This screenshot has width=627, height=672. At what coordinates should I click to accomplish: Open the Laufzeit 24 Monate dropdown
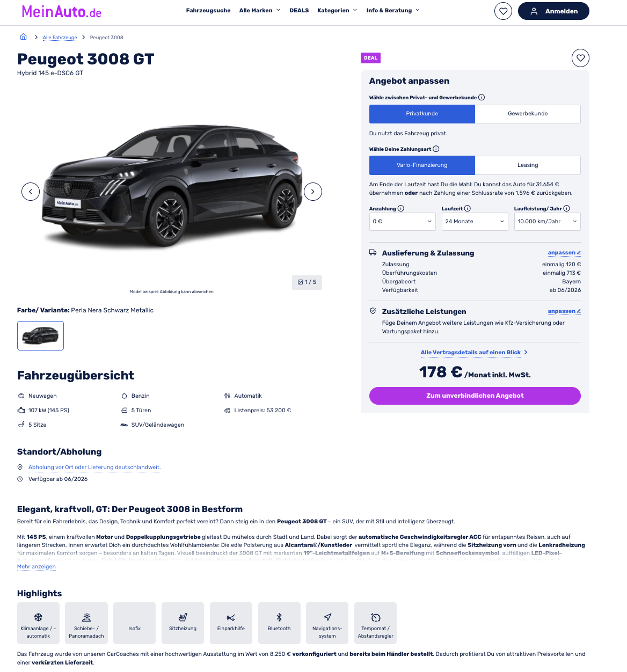[x=475, y=222]
